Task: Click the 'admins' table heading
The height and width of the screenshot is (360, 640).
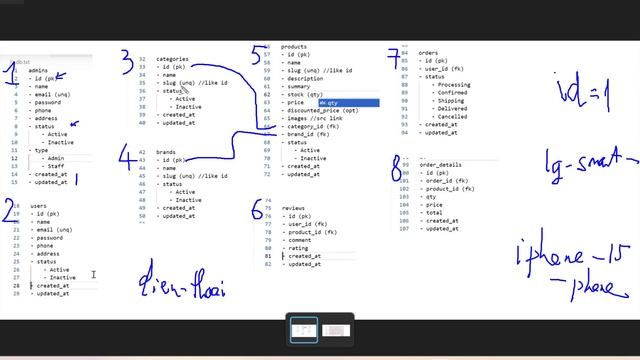Action: click(x=38, y=70)
